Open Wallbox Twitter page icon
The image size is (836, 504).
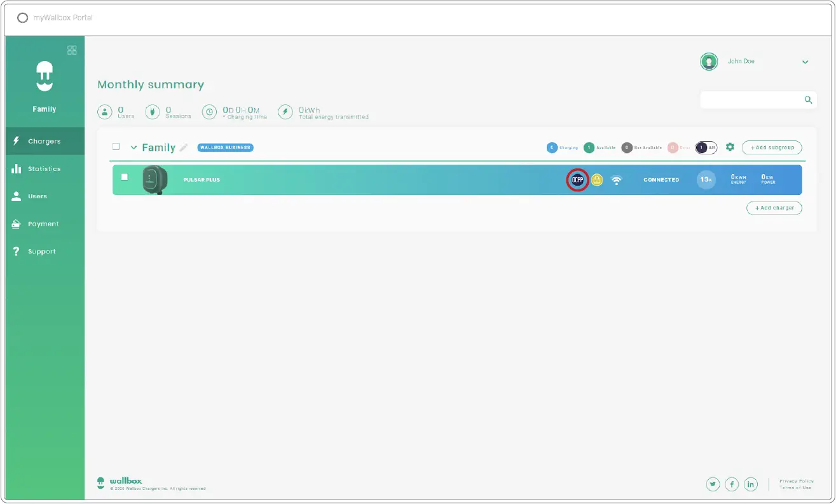(x=713, y=484)
